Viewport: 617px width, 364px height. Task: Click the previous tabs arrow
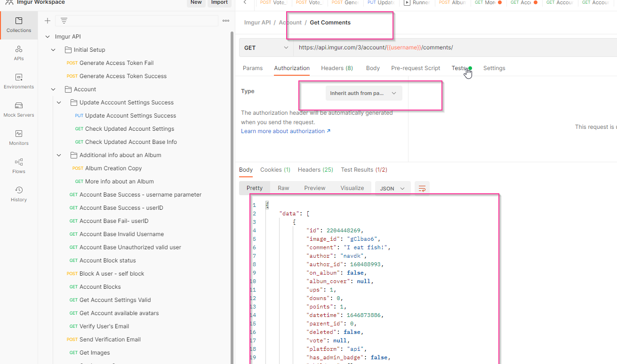point(245,2)
